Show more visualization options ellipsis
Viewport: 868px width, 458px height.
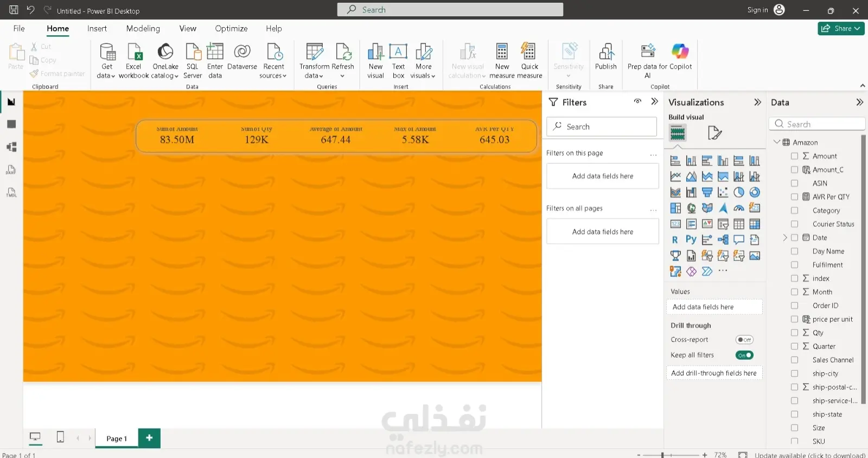[x=723, y=271]
